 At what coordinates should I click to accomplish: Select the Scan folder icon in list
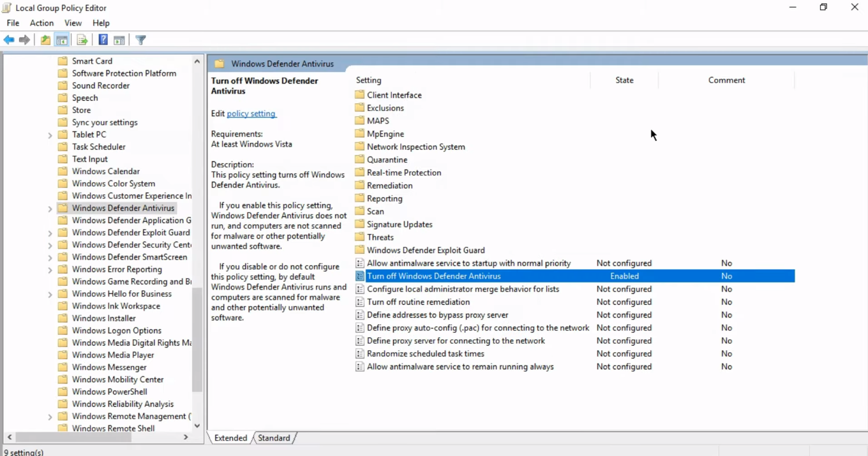coord(360,211)
